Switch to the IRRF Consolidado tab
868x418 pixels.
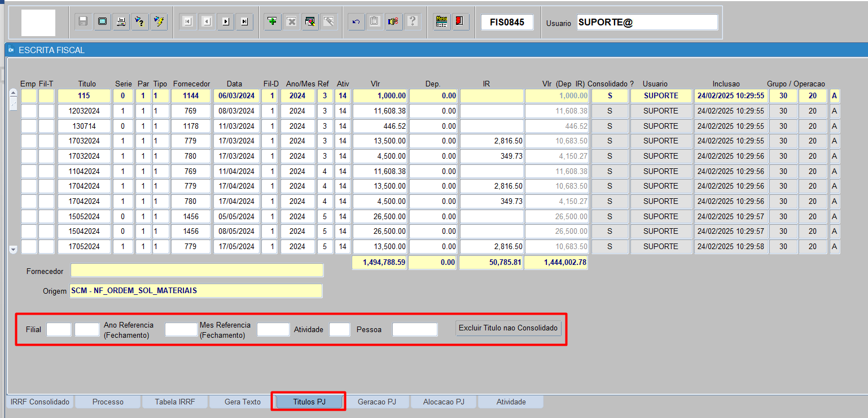40,402
